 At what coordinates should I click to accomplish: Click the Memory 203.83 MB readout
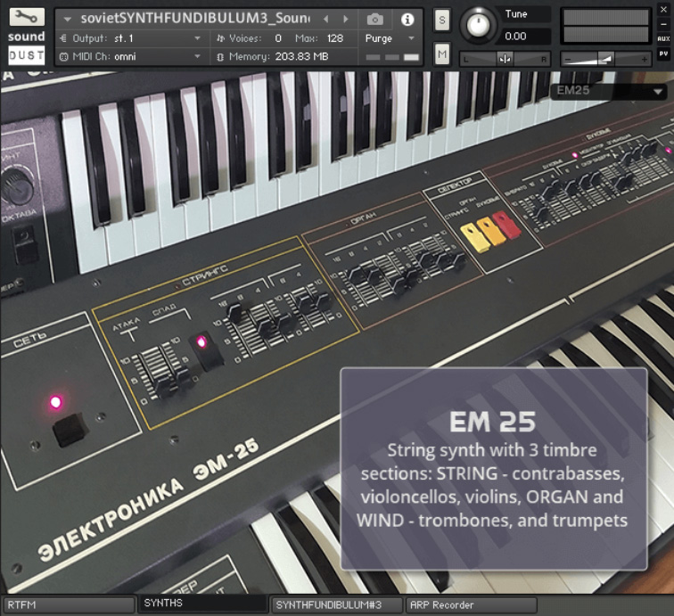point(301,56)
